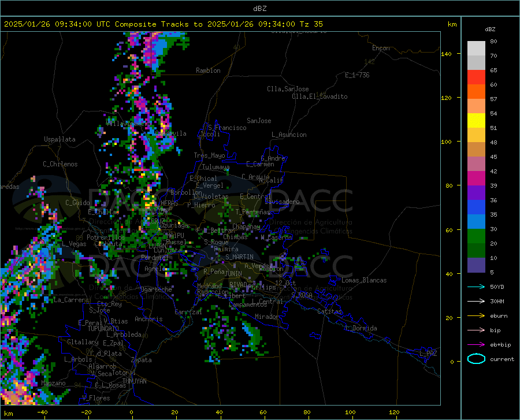The height and width of the screenshot is (420, 520).
Task: Click the 'MAIPU' map label
Action: 175,235
